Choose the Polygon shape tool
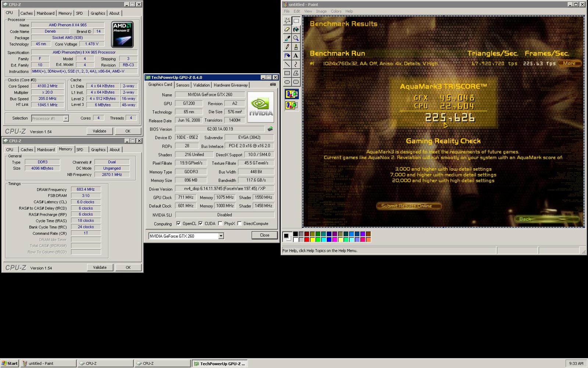The width and height of the screenshot is (588, 368). coord(296,73)
